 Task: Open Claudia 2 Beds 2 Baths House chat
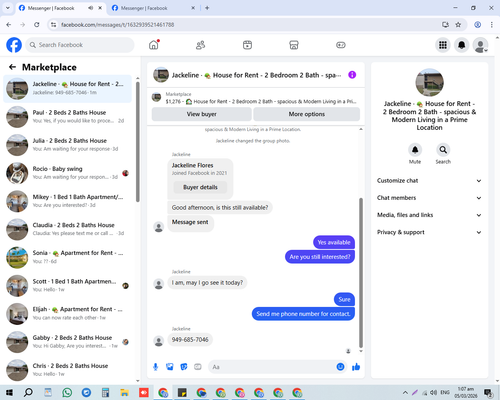(68, 229)
